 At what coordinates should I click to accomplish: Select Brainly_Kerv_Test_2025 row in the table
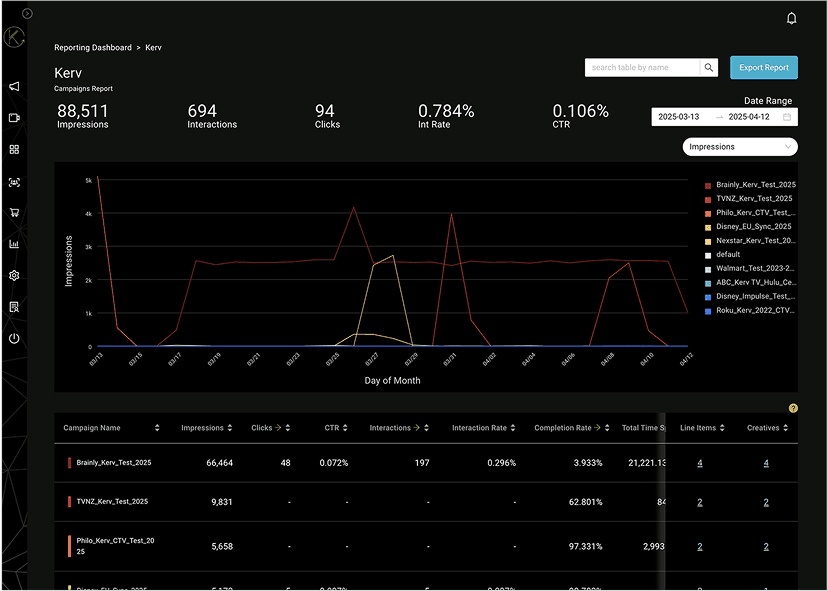pyautogui.click(x=426, y=463)
